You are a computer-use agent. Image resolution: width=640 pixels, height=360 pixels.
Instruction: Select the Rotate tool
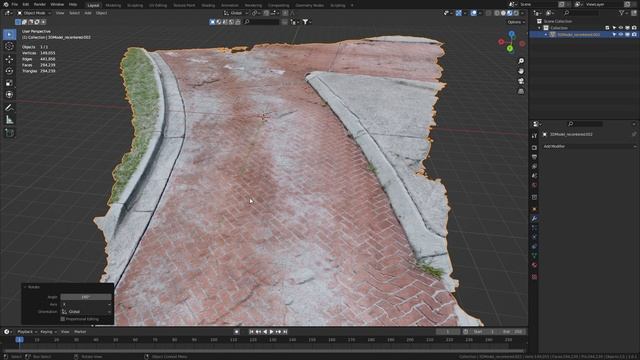click(9, 71)
